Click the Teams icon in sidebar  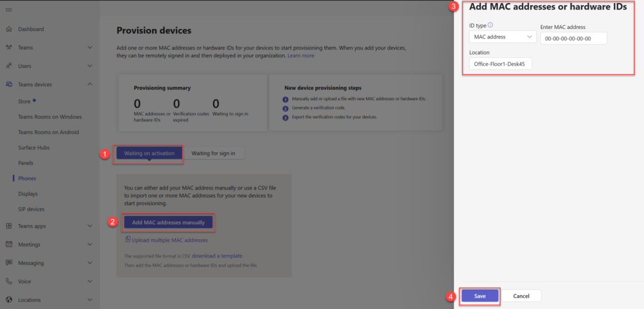point(9,48)
